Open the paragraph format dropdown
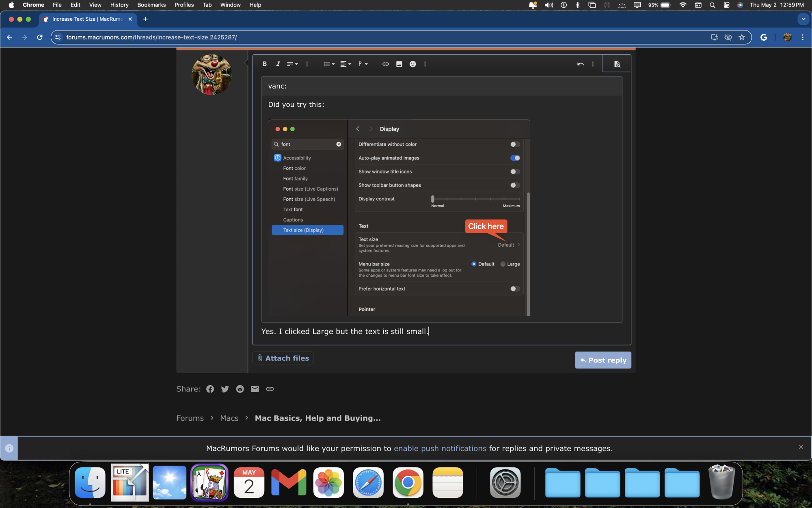812x508 pixels. pyautogui.click(x=363, y=64)
